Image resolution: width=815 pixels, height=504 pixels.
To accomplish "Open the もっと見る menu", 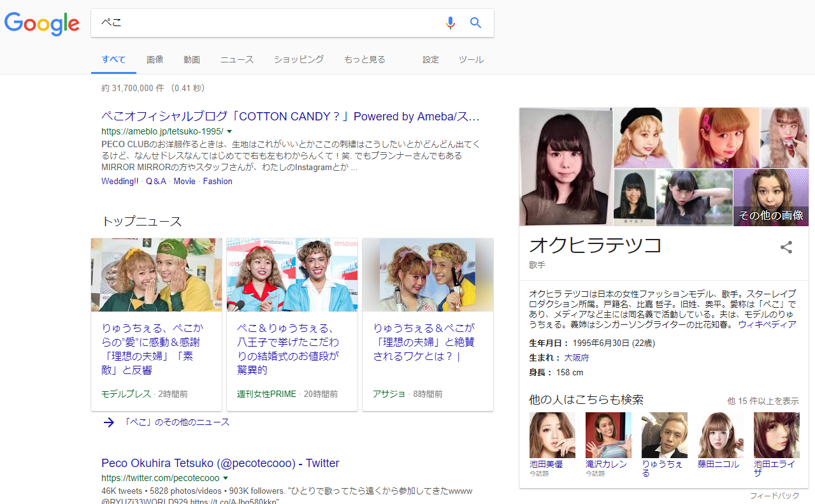I will coord(364,59).
